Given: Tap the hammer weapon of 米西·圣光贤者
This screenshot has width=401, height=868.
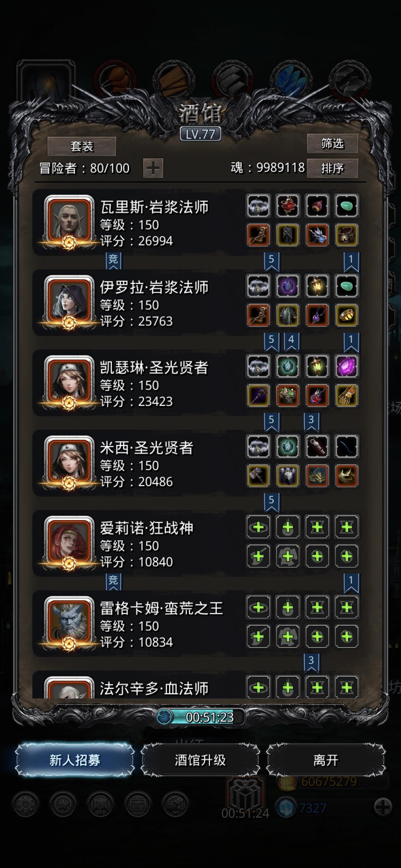Looking at the screenshot, I should (x=258, y=476).
